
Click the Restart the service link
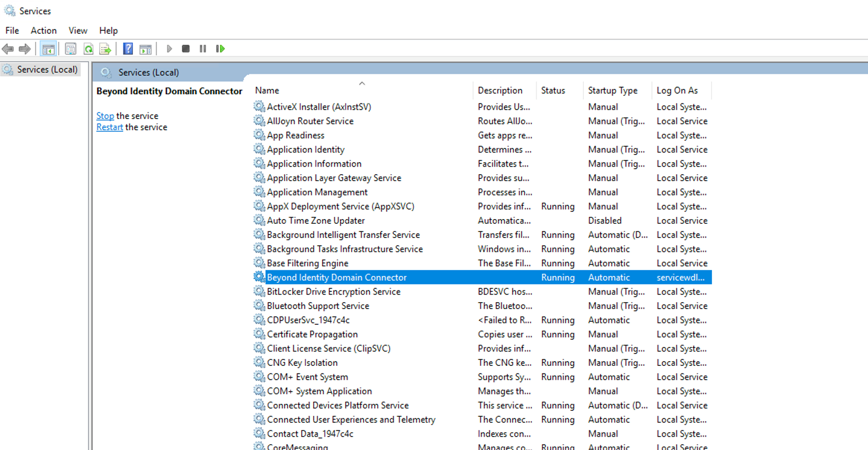[109, 127]
